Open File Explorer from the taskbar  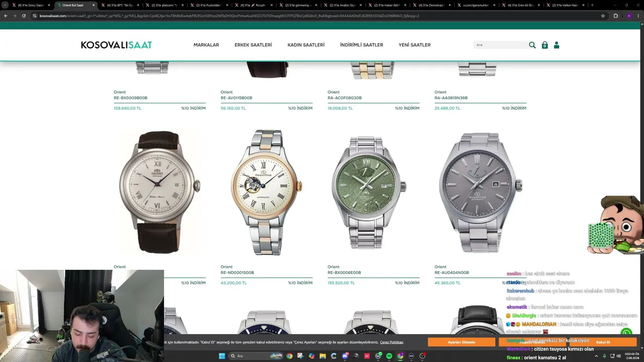click(x=323, y=356)
